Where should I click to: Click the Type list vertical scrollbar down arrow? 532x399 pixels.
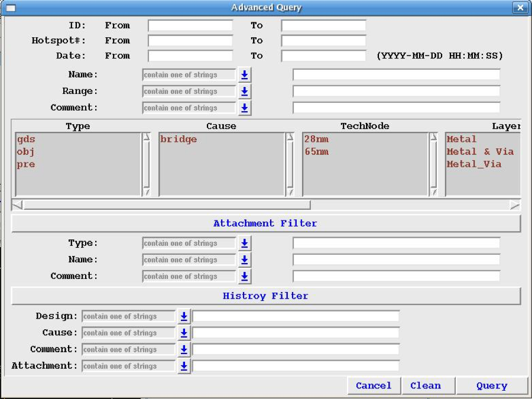(x=147, y=192)
